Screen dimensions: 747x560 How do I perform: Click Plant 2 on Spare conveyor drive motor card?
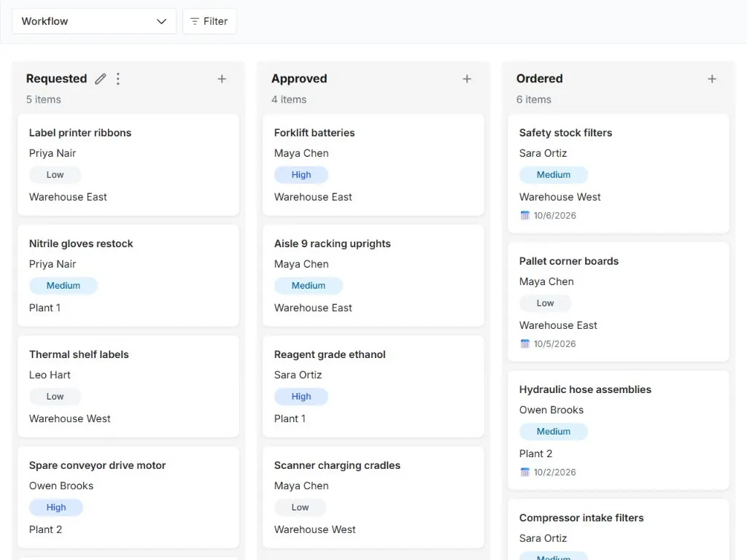tap(45, 529)
